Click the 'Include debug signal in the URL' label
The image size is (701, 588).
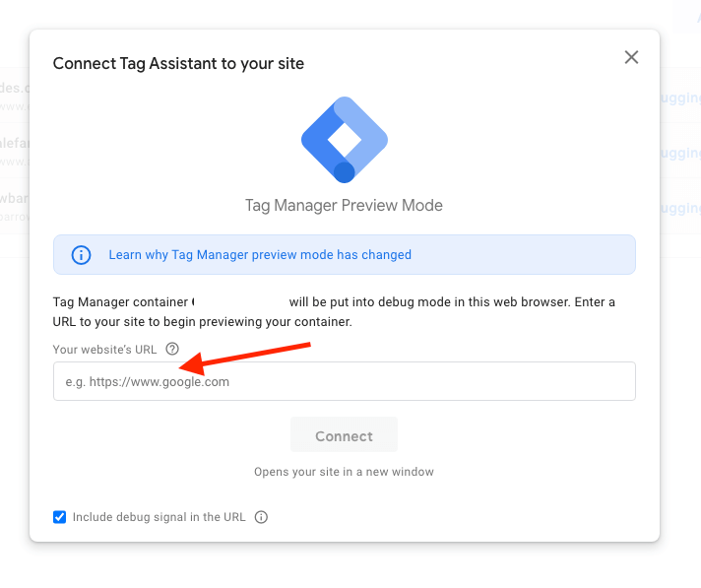[159, 517]
